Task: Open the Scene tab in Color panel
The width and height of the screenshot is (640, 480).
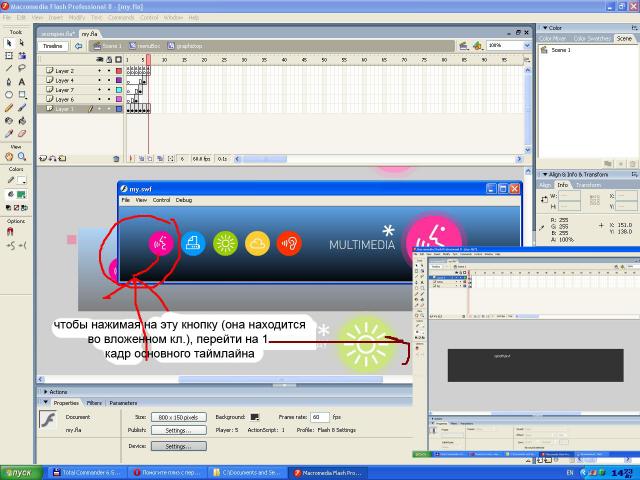Action: point(624,38)
